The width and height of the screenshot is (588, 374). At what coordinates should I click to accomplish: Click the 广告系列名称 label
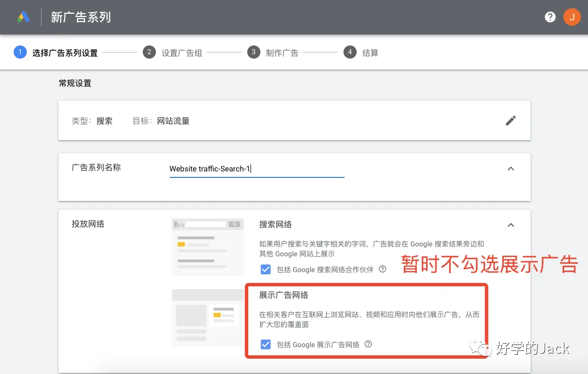click(x=96, y=168)
